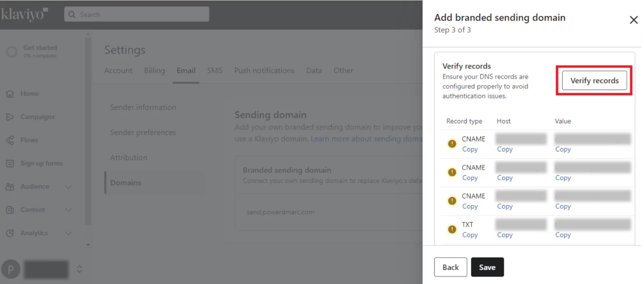Copy value of TXT row
The width and height of the screenshot is (644, 284).
tap(563, 235)
